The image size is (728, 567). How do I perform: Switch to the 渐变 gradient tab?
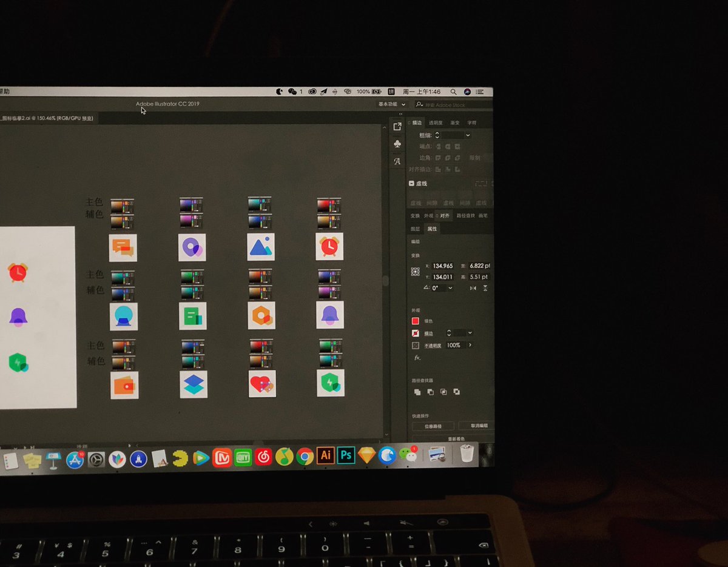click(x=454, y=123)
